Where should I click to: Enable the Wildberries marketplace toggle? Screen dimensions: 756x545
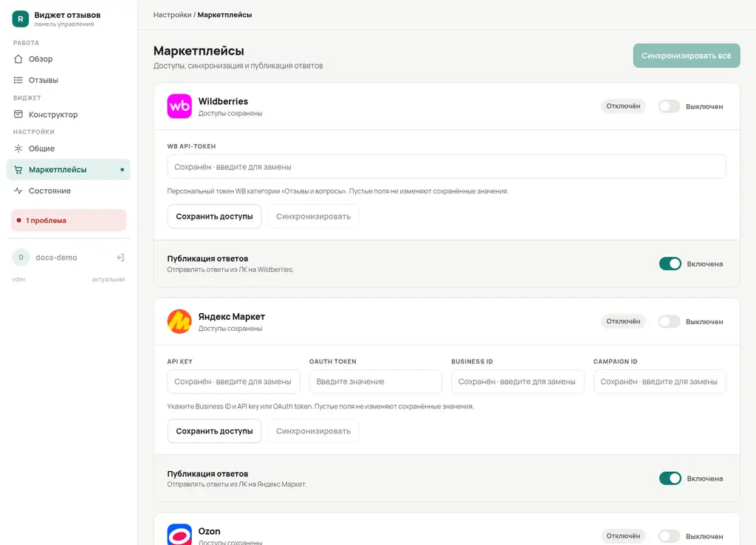[669, 106]
